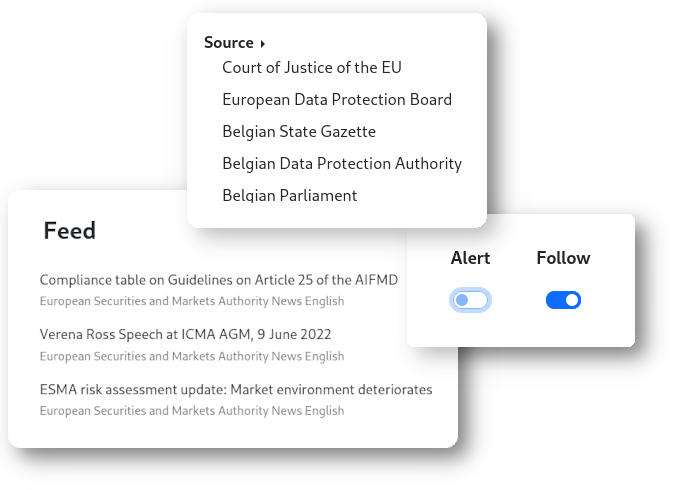Expand the Source arrow

point(263,44)
